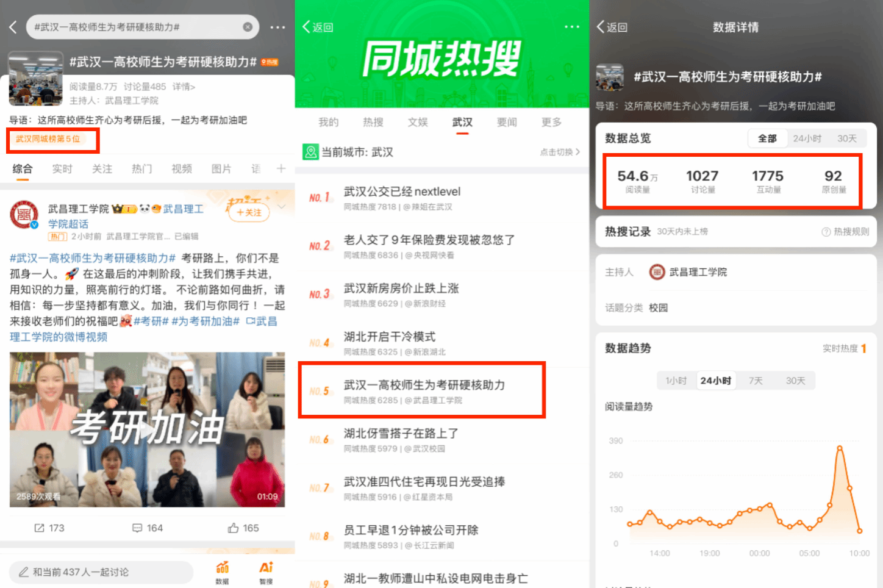The height and width of the screenshot is (588, 883).
Task: Tap the location icon beside 当前城市
Action: (310, 152)
